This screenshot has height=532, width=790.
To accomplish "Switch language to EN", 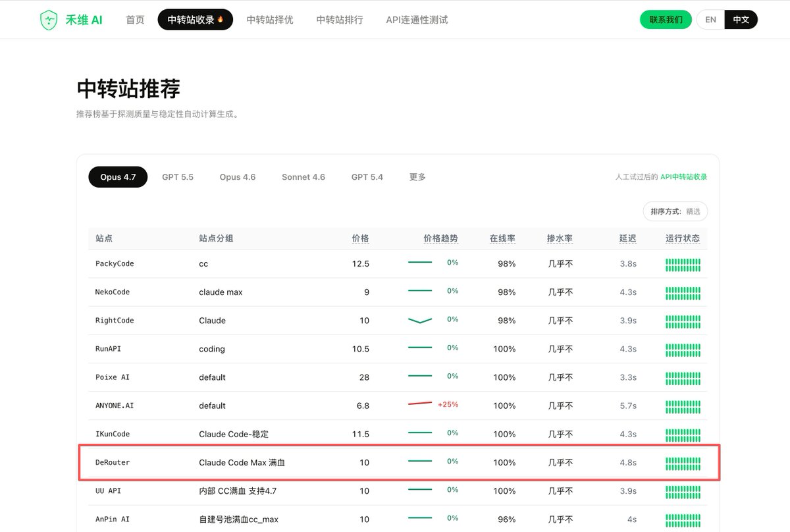I will click(710, 20).
